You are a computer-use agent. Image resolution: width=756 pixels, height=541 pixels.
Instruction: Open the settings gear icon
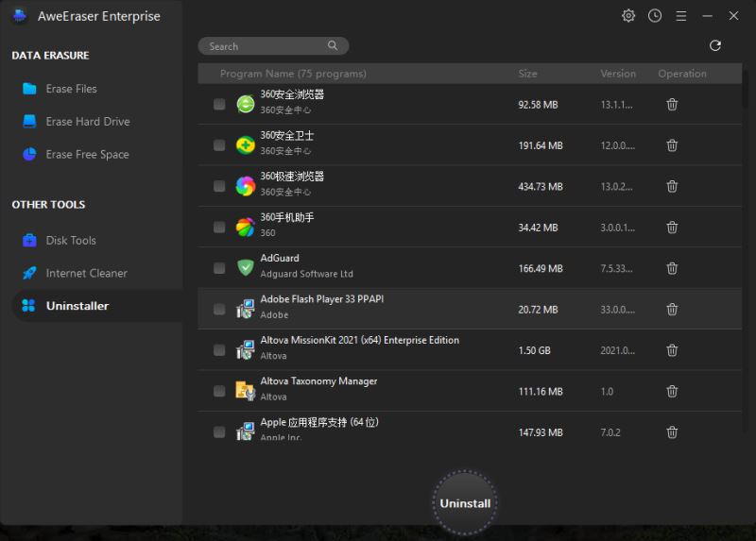(x=627, y=16)
